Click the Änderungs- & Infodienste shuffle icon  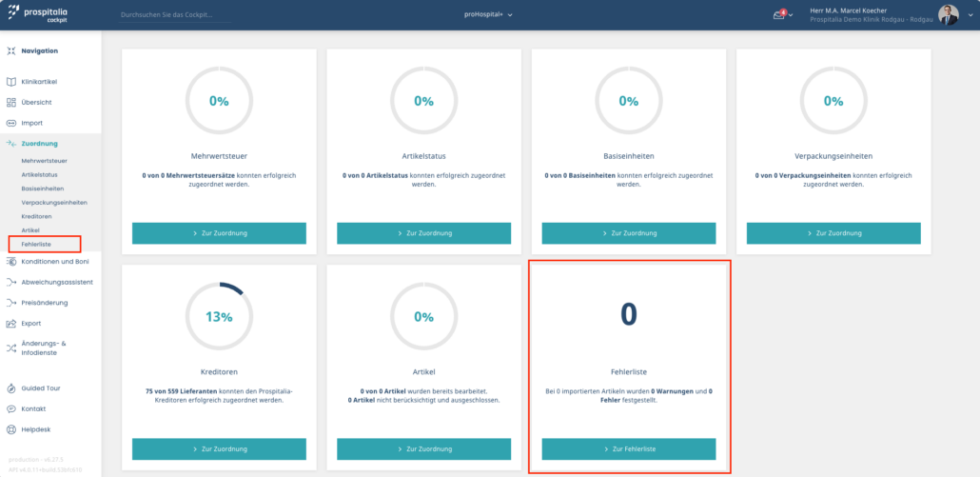[10, 348]
